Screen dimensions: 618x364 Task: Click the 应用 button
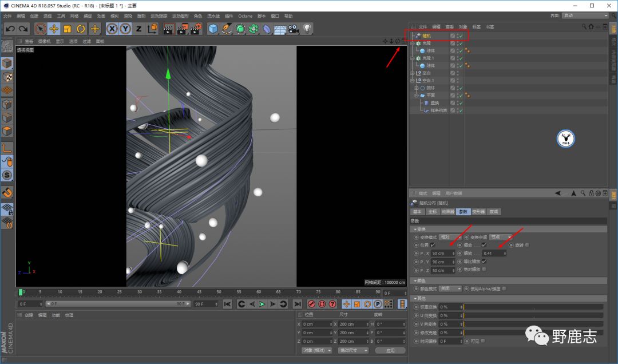390,350
